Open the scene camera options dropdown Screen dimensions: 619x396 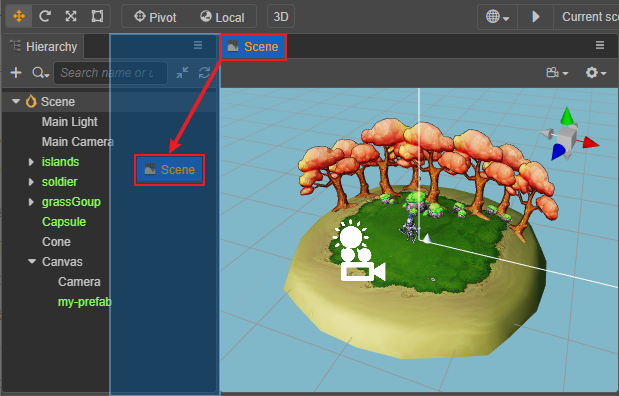(557, 73)
